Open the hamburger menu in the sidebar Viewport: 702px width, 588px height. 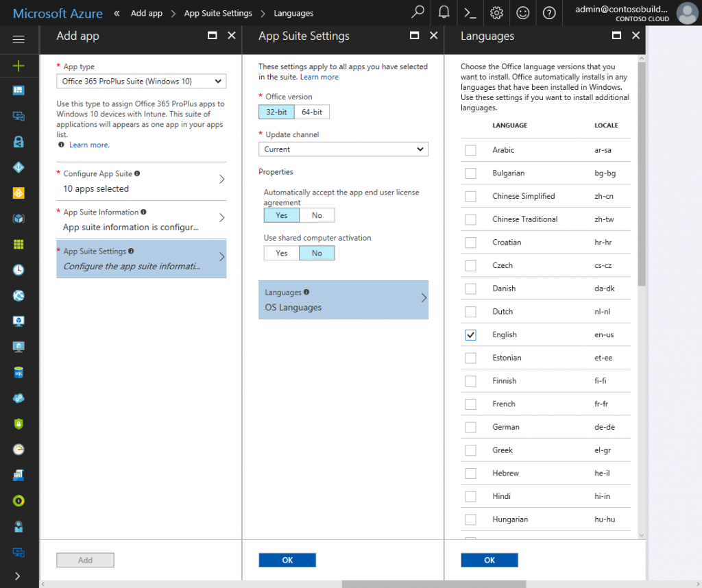[19, 39]
